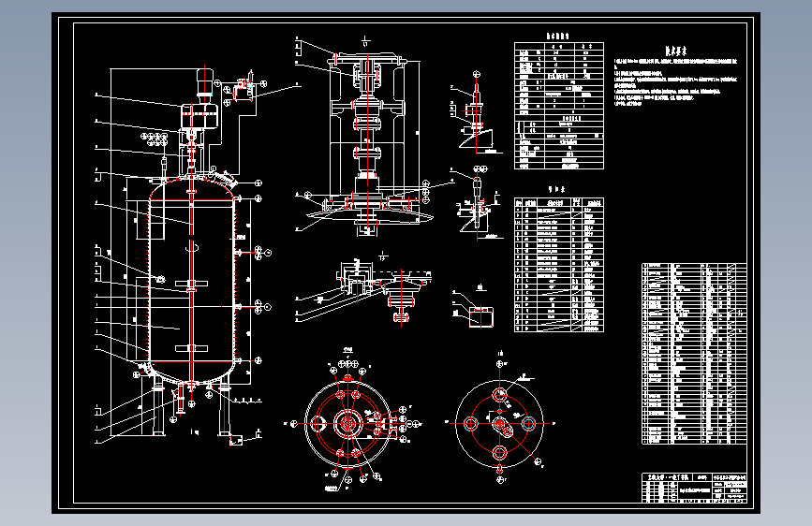Click the left cyan circle in plan view
Image resolution: width=812 pixels, height=526 pixels.
point(471,424)
